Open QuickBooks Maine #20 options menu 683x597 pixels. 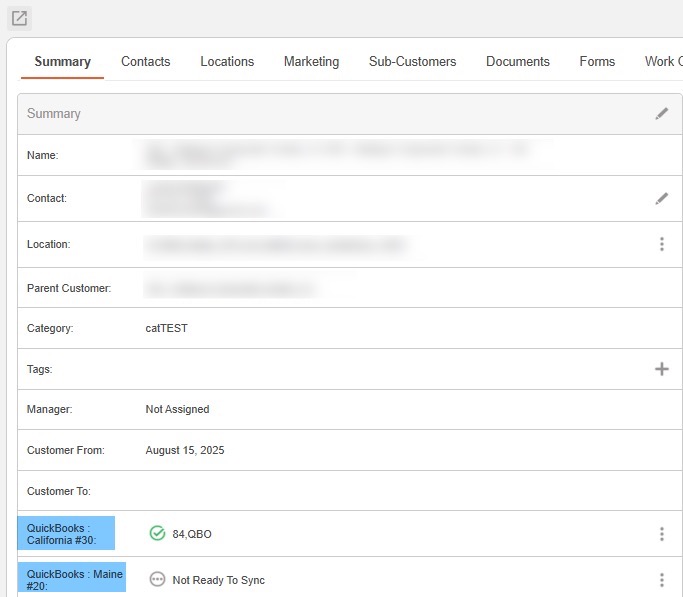pos(661,580)
